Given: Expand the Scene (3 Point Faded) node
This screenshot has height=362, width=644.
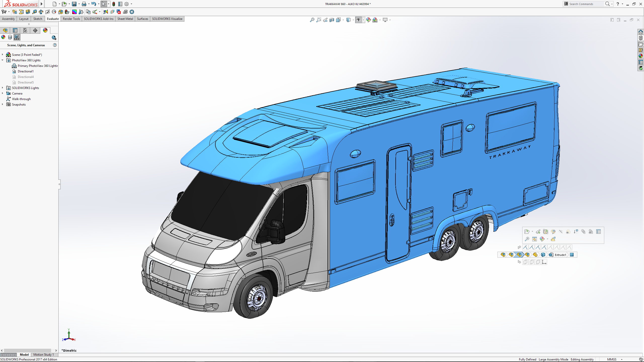Looking at the screenshot, I should [3, 55].
